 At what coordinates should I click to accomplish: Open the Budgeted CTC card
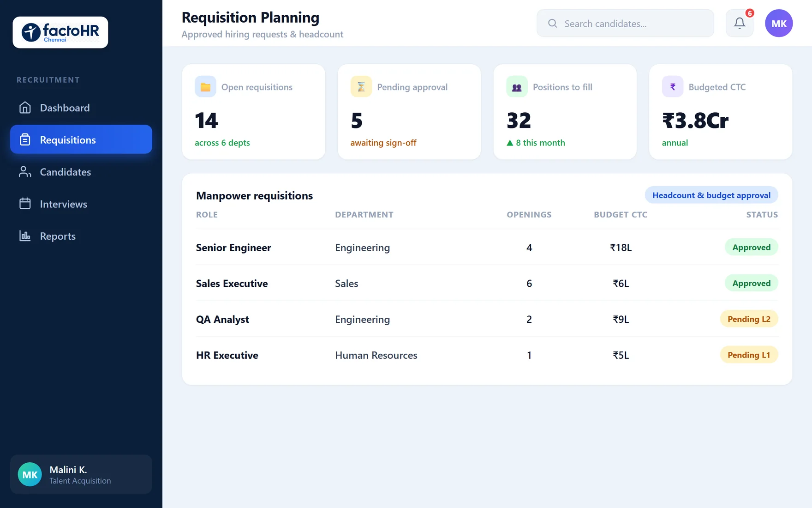(x=721, y=112)
